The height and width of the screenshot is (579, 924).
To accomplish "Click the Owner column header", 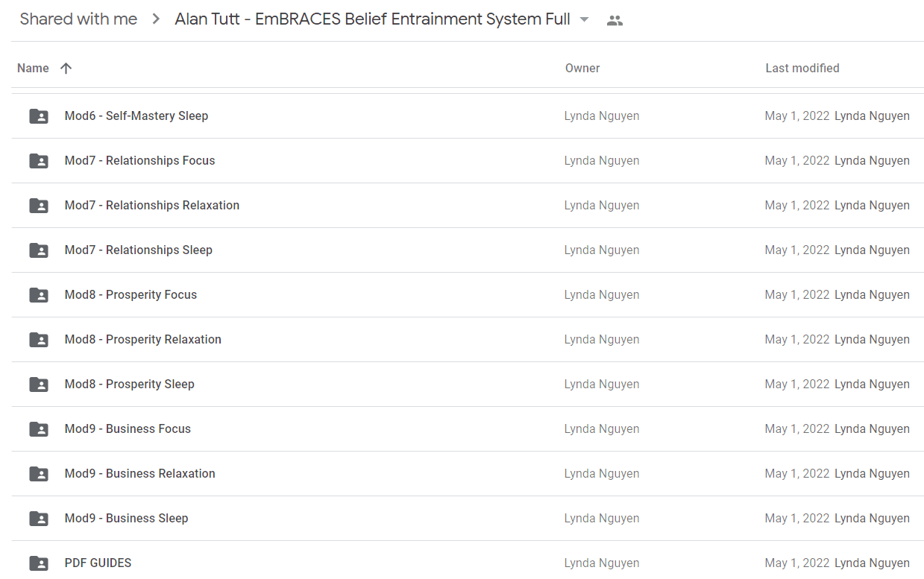I will point(582,69).
